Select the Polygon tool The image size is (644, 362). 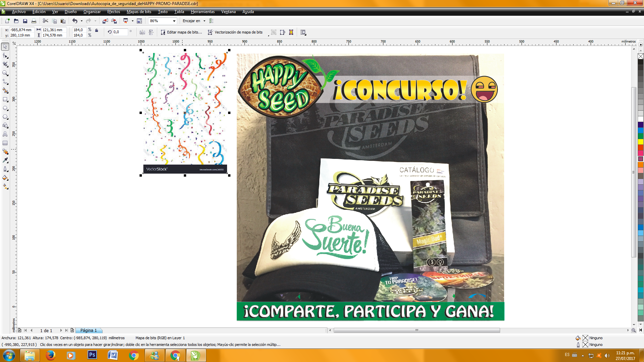[x=5, y=117]
